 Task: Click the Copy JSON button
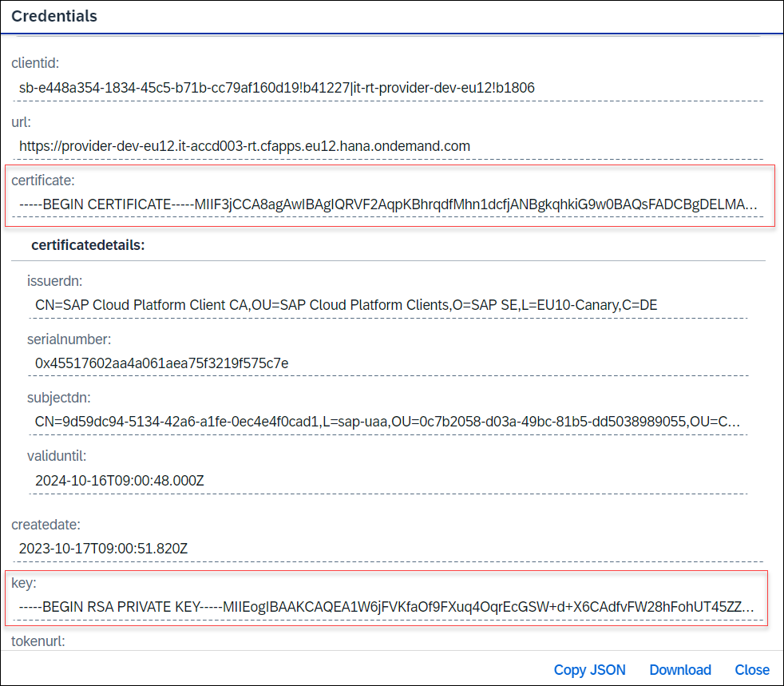click(589, 669)
